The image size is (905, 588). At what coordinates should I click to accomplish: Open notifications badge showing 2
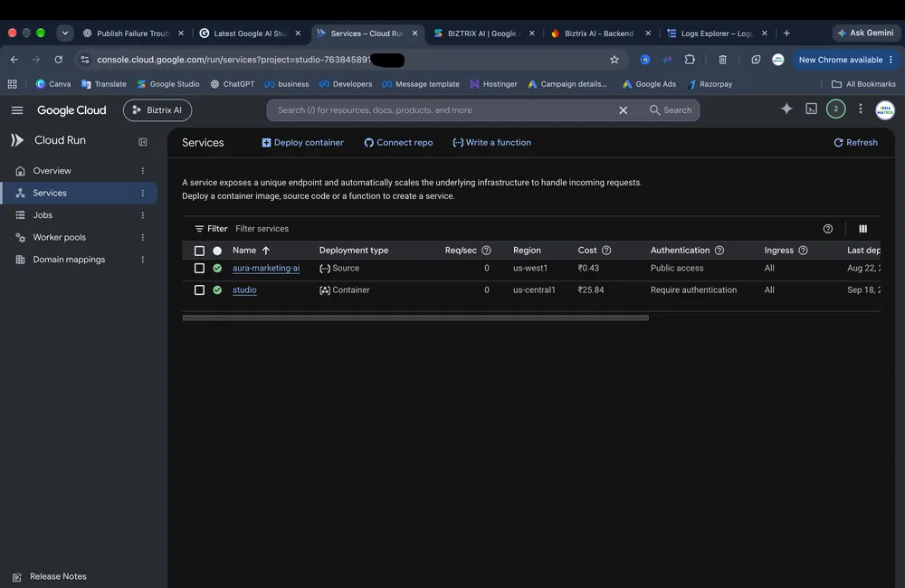[835, 109]
